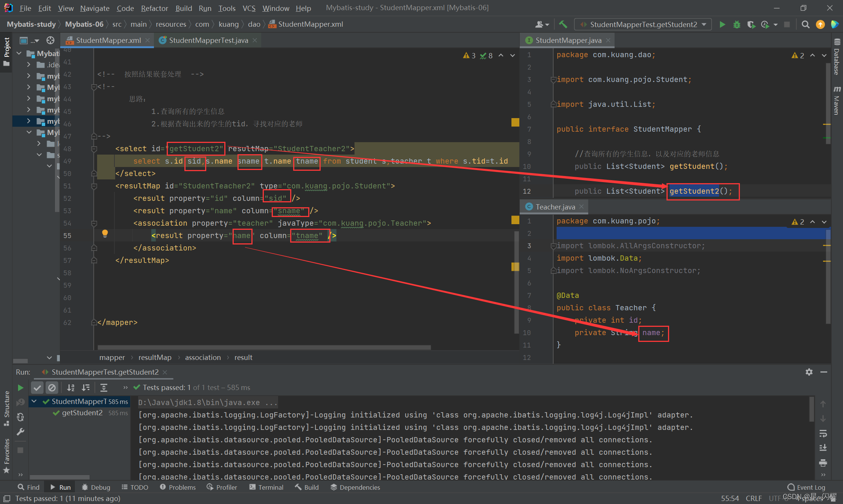Open the Refactor menu
The height and width of the screenshot is (504, 843).
154,8
